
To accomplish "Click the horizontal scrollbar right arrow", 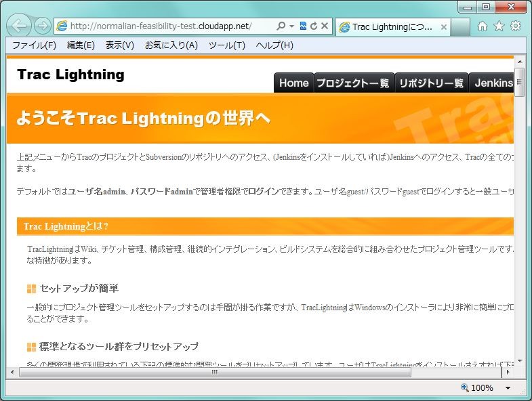I will coord(508,372).
